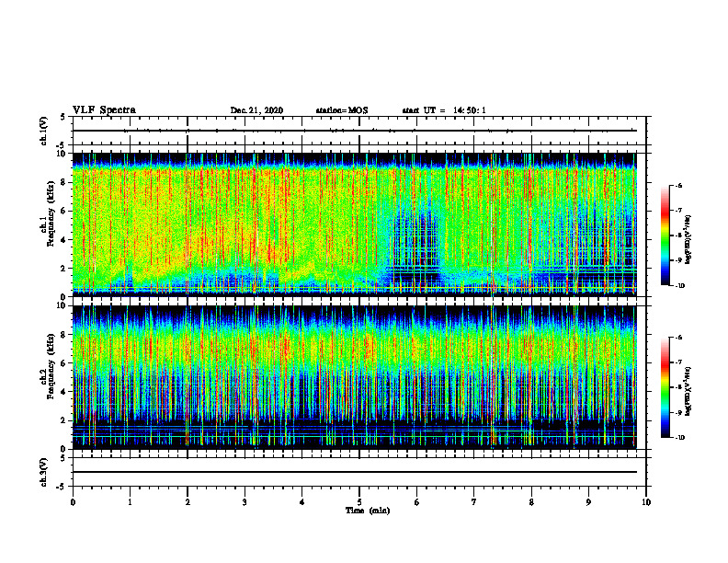Click the "ch.3(V)" axis label
Image resolution: width=728 pixels, height=563 pixels.
(x=43, y=472)
